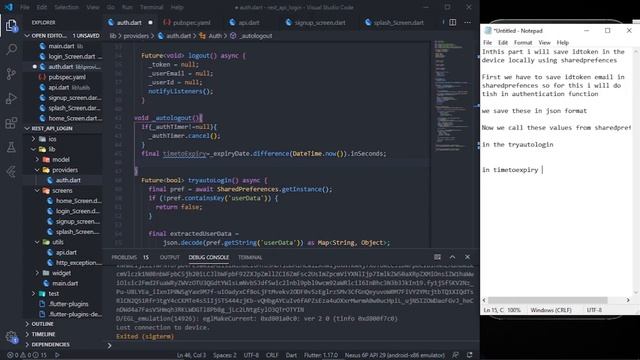This screenshot has width=640, height=360.
Task: Maximize the bottom panel with chevron up
Action: pos(452,257)
